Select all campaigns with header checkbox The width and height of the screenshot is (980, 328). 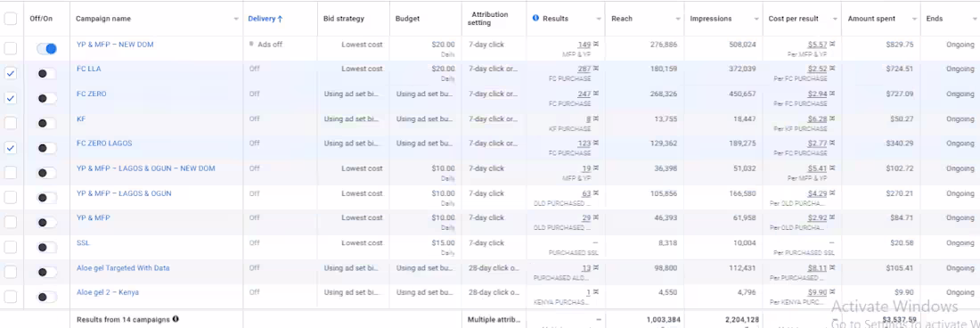11,19
